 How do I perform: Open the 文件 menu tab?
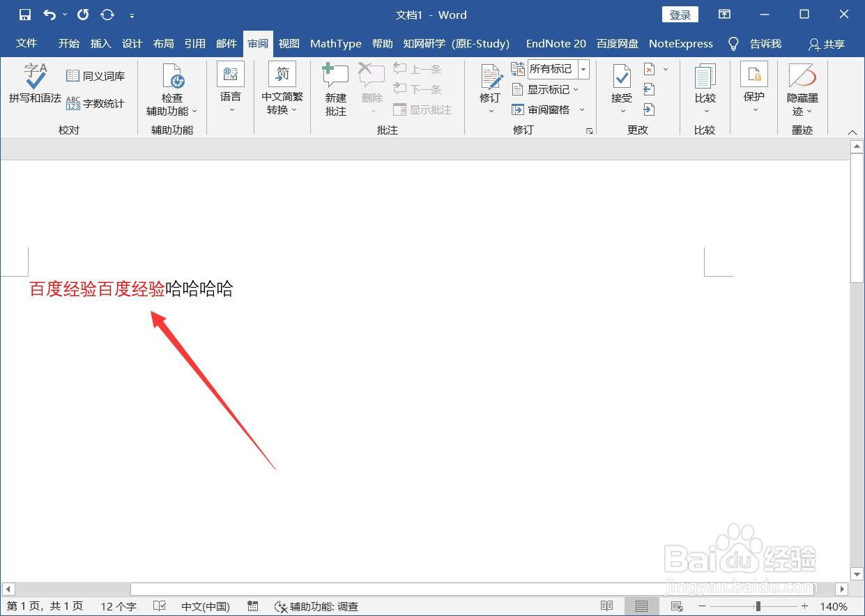26,43
